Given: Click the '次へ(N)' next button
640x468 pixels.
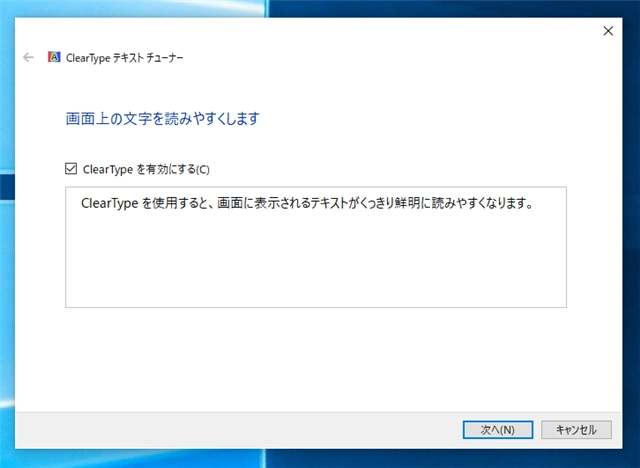Looking at the screenshot, I should pyautogui.click(x=498, y=430).
